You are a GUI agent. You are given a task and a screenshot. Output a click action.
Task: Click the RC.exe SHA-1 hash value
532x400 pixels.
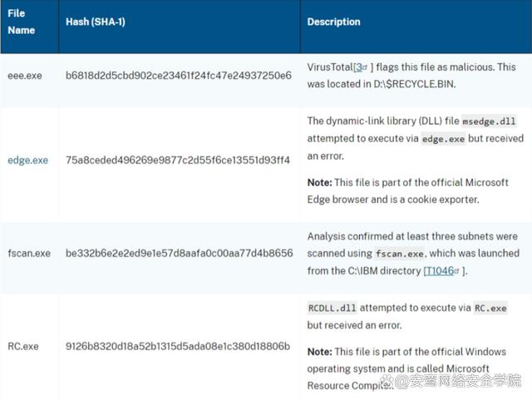point(178,346)
